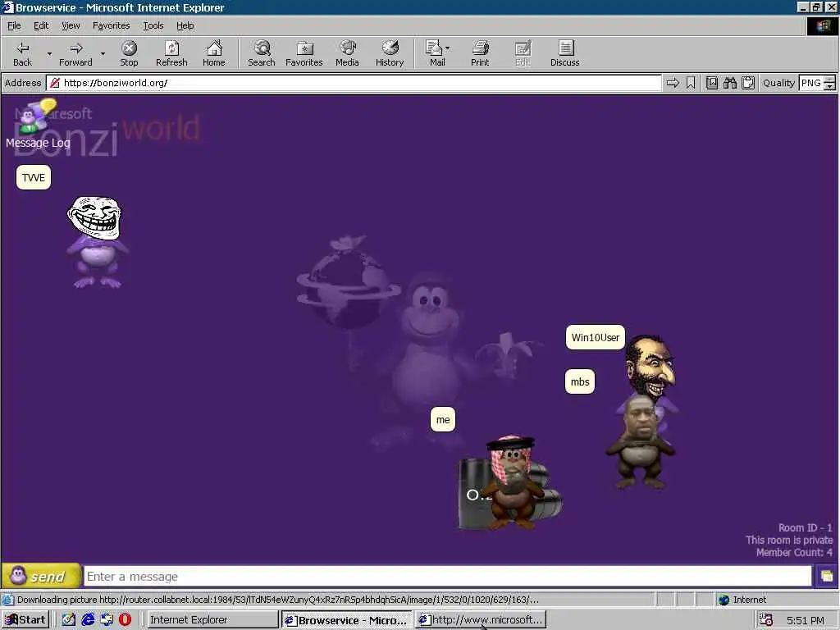Screen dimensions: 840x630
Task: Click the 5:51 PM clock
Action: pyautogui.click(x=806, y=620)
